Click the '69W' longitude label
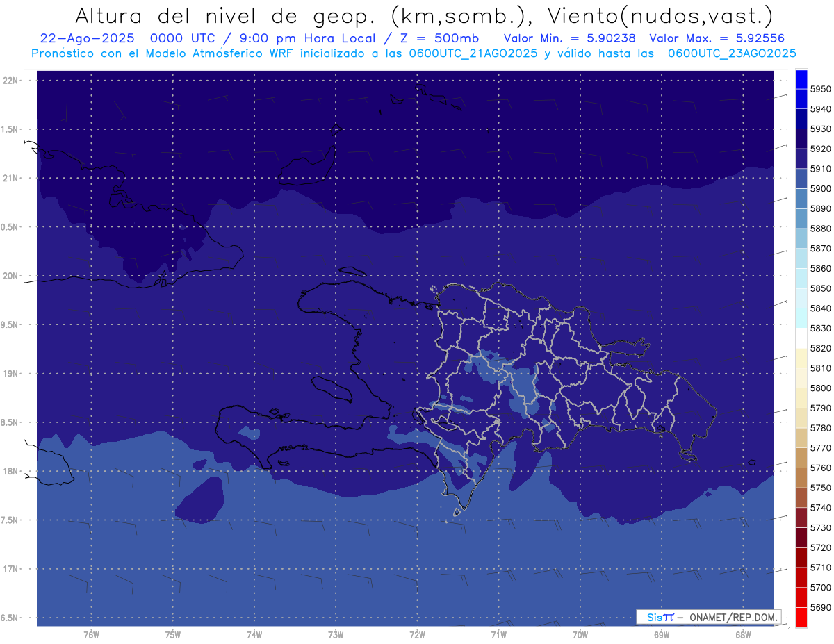Screen dimensions: 834x644 pyautogui.click(x=662, y=635)
